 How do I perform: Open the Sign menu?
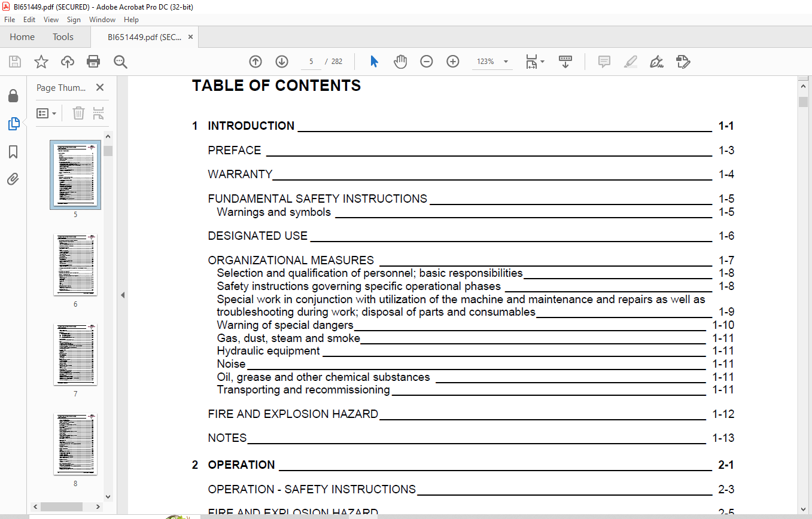pyautogui.click(x=74, y=20)
